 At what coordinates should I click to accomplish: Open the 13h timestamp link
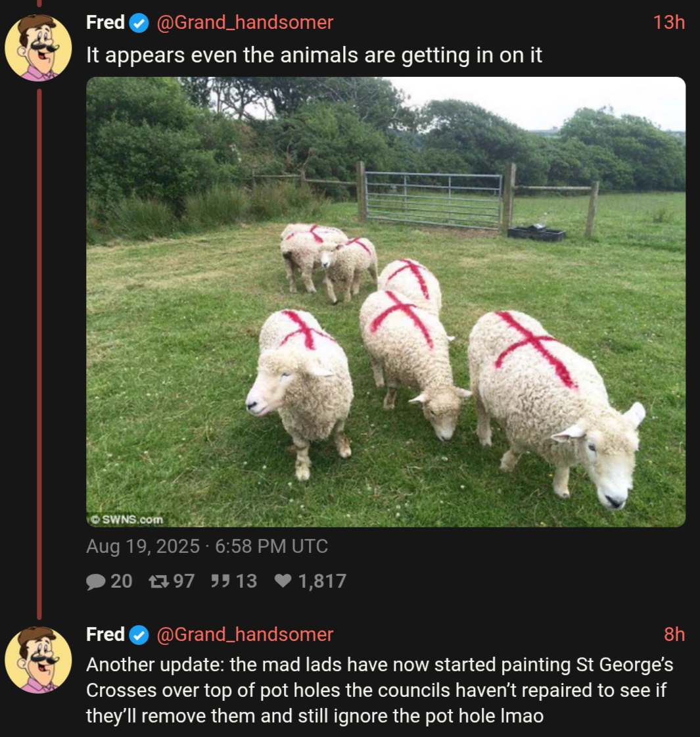(669, 22)
